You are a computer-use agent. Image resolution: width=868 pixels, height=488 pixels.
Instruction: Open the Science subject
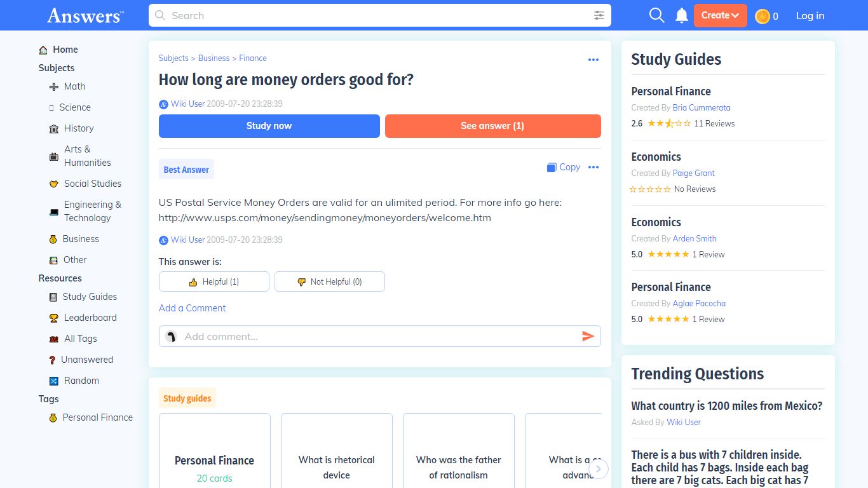click(75, 107)
